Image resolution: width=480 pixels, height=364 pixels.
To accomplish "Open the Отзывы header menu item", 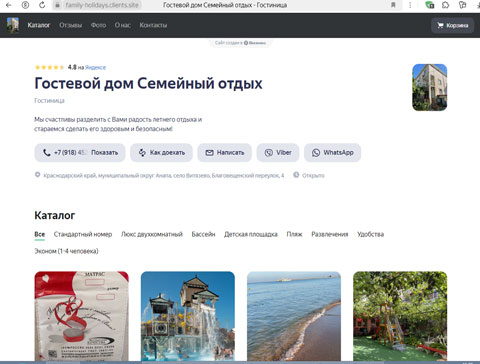I will click(x=71, y=25).
